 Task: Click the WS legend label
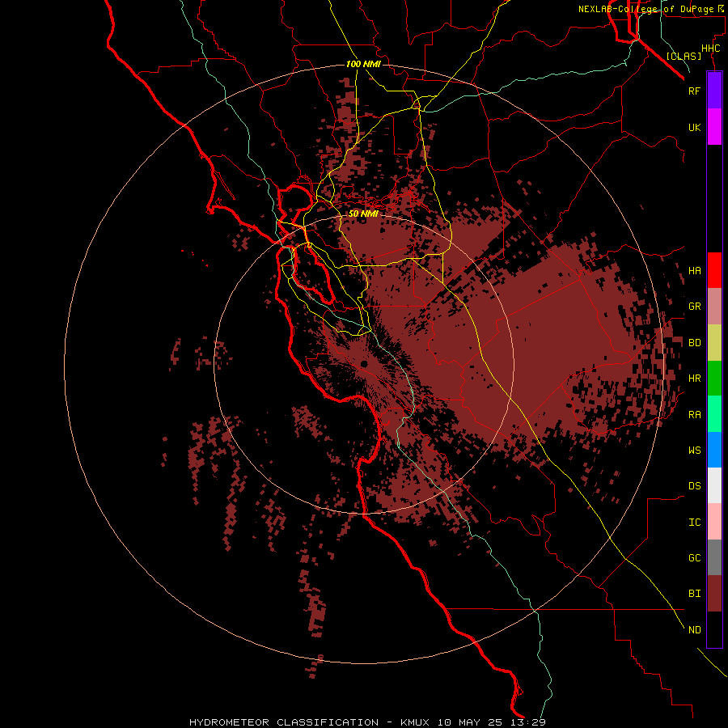694,450
